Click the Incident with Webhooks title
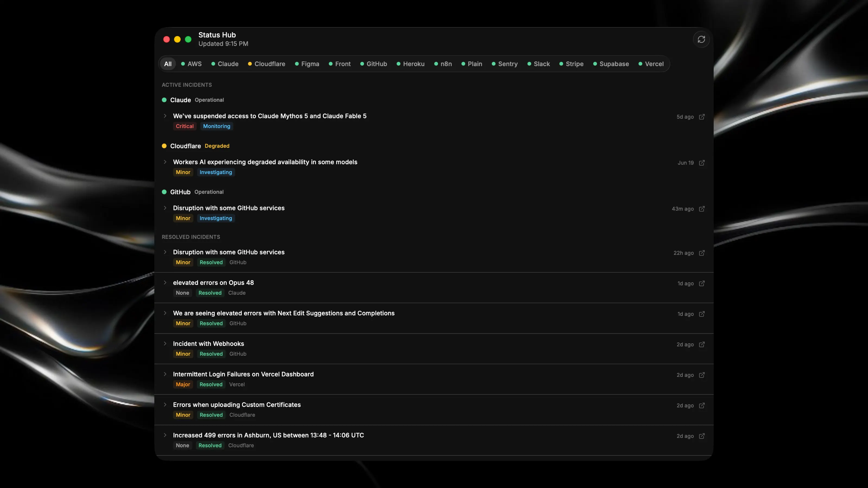The height and width of the screenshot is (488, 868). (209, 343)
